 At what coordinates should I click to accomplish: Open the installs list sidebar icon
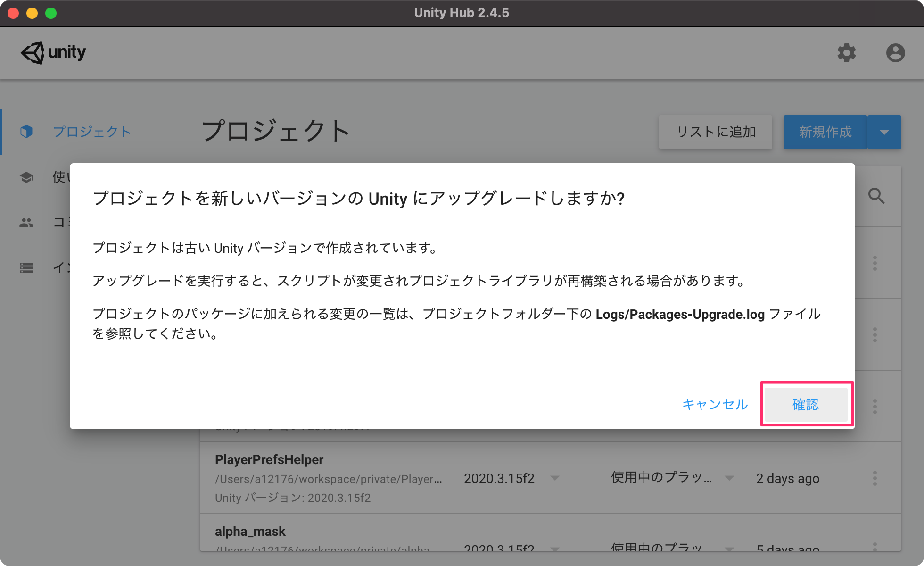[x=26, y=268]
